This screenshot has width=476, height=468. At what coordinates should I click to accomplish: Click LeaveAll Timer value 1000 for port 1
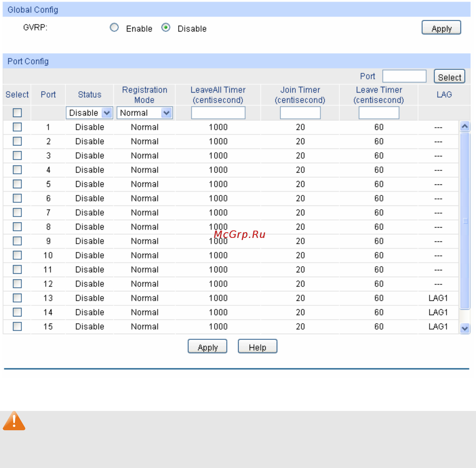click(x=218, y=127)
